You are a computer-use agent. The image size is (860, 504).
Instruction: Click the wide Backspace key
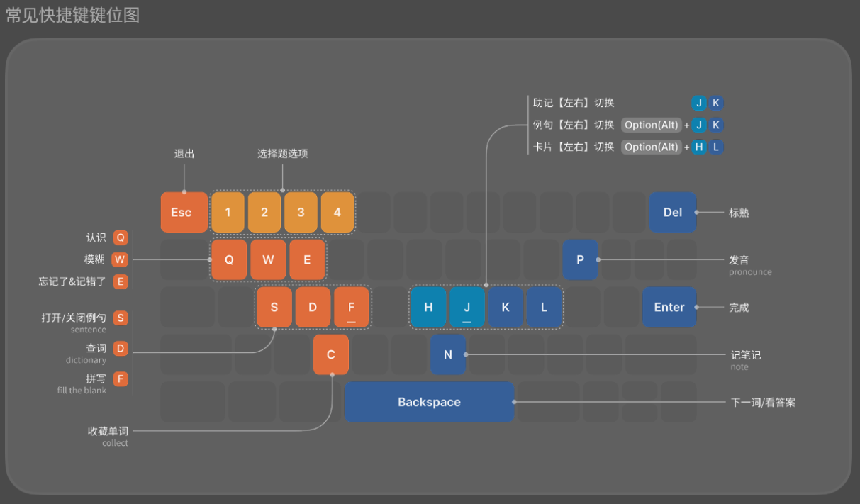(429, 402)
